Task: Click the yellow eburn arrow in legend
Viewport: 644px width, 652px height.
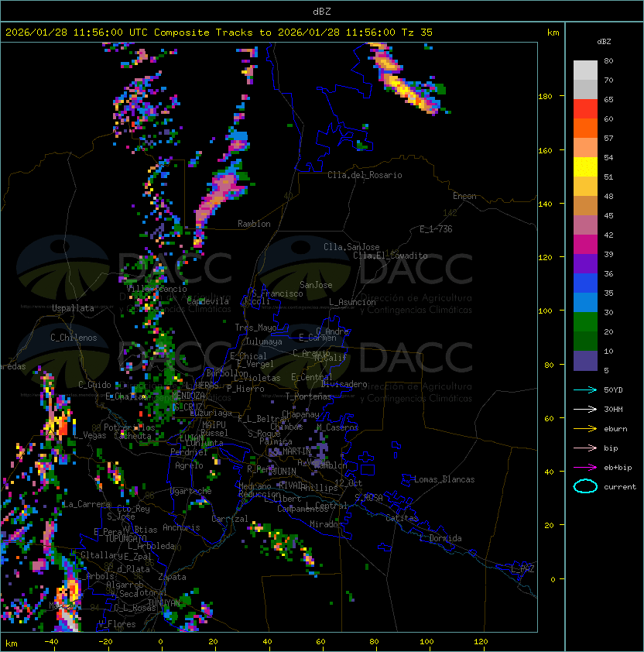Action: 585,429
